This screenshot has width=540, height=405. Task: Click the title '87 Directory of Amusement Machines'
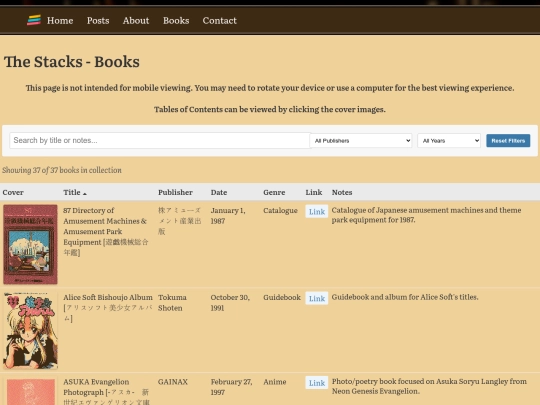click(x=106, y=231)
